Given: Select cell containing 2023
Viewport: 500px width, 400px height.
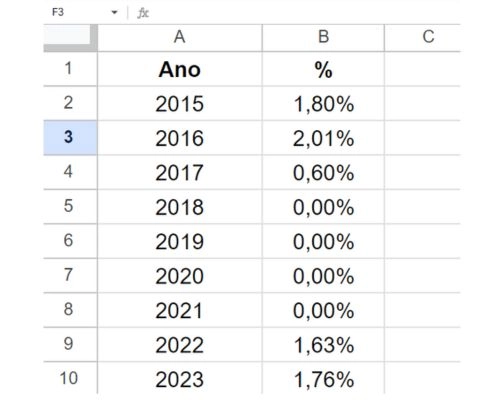Looking at the screenshot, I should 180,378.
